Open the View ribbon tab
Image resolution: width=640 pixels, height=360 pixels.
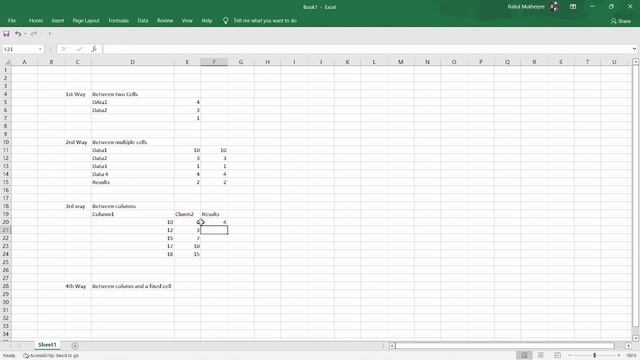coord(187,20)
